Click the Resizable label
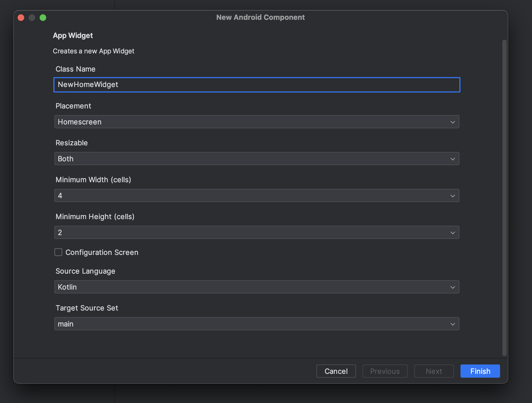This screenshot has height=403, width=532. pos(72,143)
